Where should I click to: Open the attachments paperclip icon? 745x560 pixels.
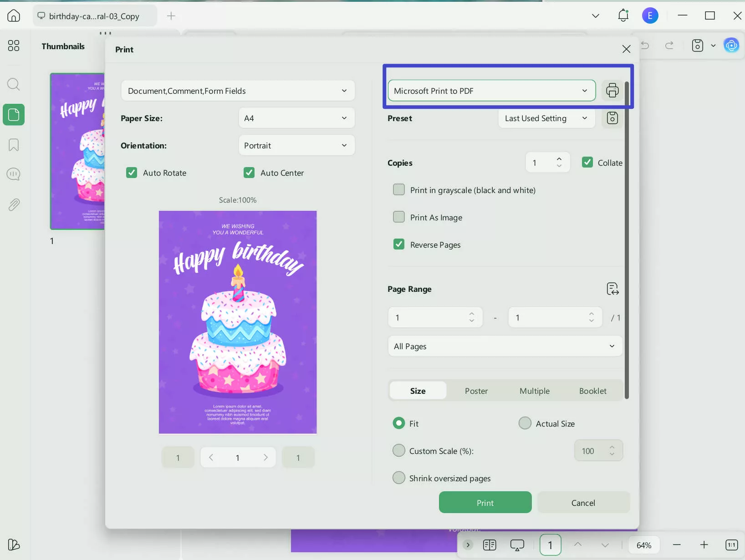pos(14,205)
